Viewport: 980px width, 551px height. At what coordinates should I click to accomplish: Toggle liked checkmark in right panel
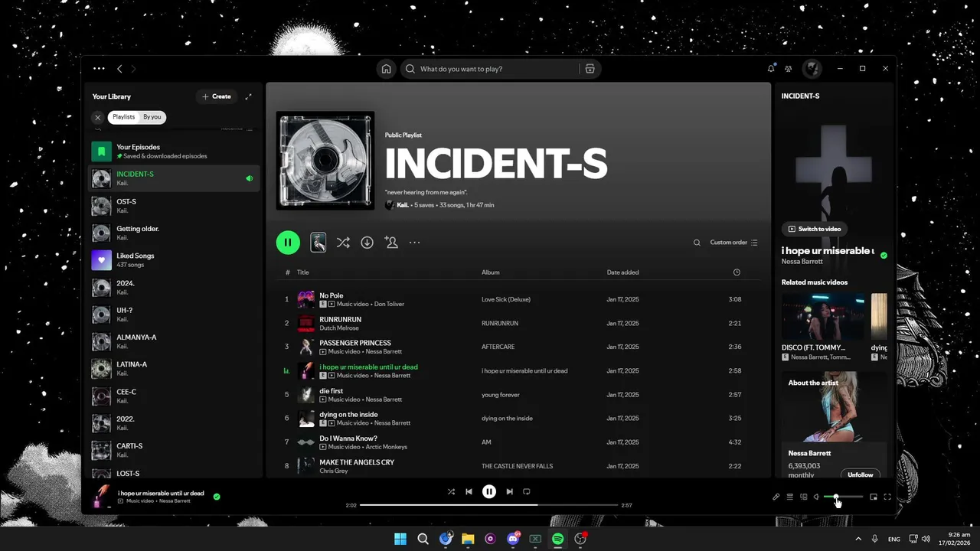tap(884, 255)
